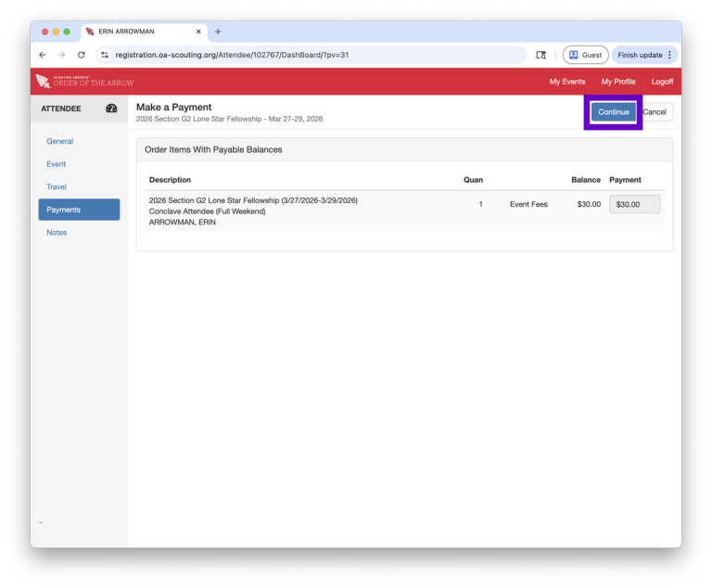Click Finish update button
This screenshot has height=588, width=712.
[644, 55]
